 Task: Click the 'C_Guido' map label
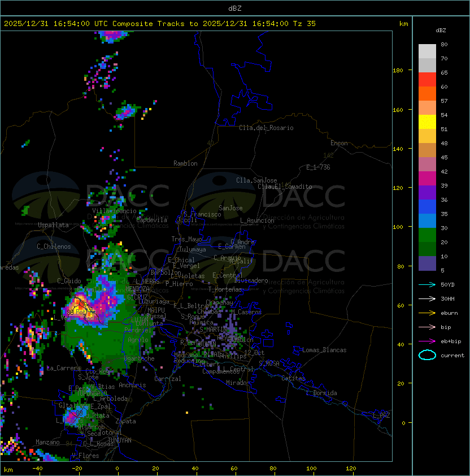coord(69,281)
